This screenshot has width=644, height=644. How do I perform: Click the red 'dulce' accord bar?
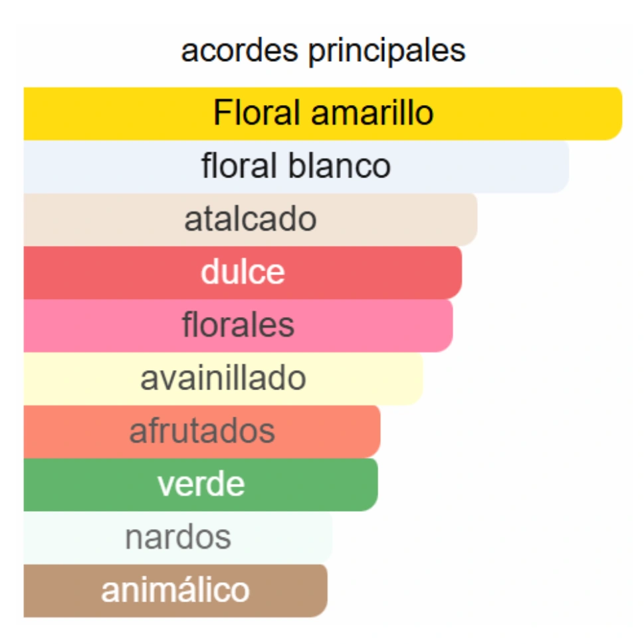point(243,272)
